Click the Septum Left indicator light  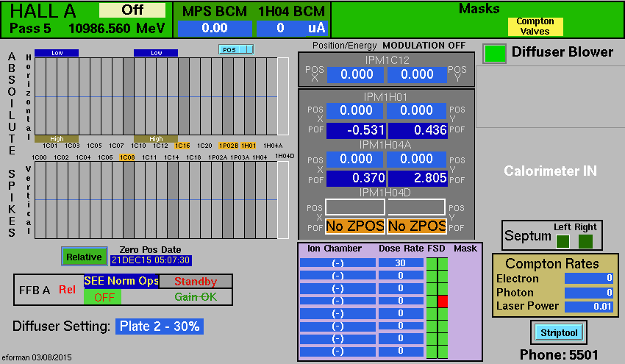tap(562, 241)
